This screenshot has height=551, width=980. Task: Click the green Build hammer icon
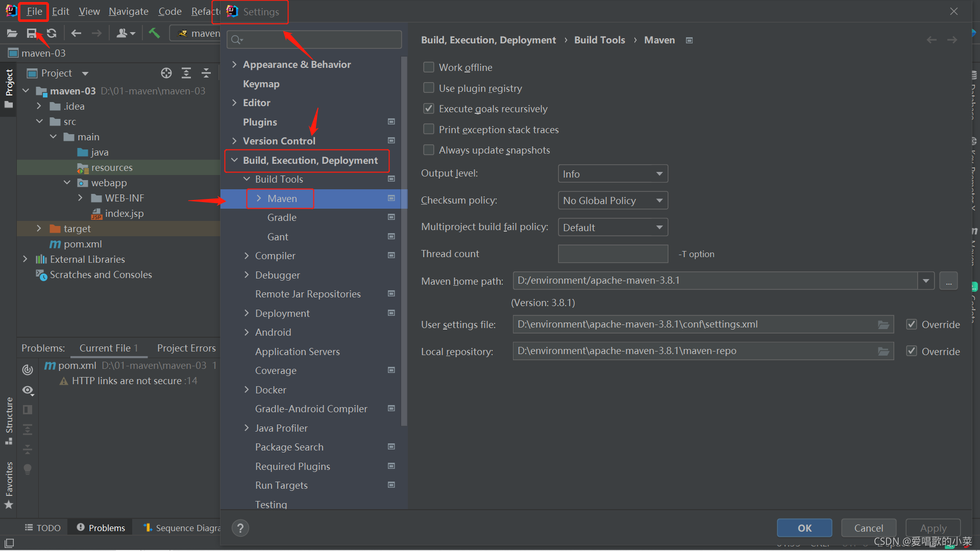[154, 33]
